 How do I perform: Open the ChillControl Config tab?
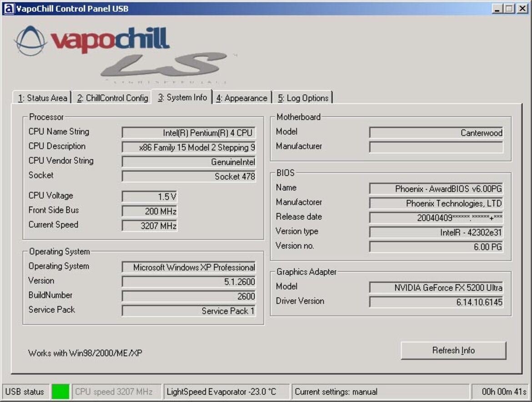[x=112, y=98]
